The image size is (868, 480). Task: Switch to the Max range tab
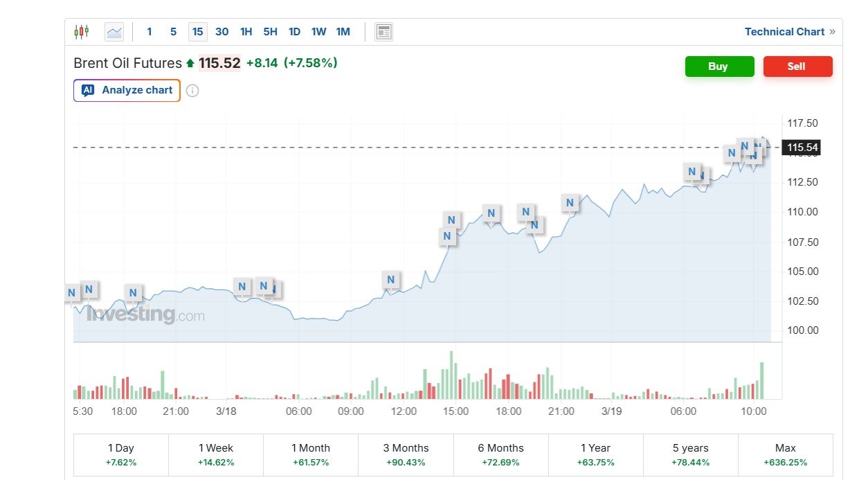point(785,455)
